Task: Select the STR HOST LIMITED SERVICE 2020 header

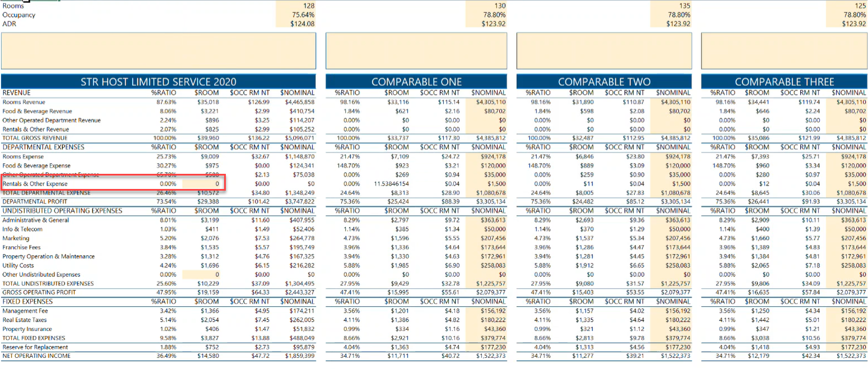Action: pyautogui.click(x=159, y=82)
